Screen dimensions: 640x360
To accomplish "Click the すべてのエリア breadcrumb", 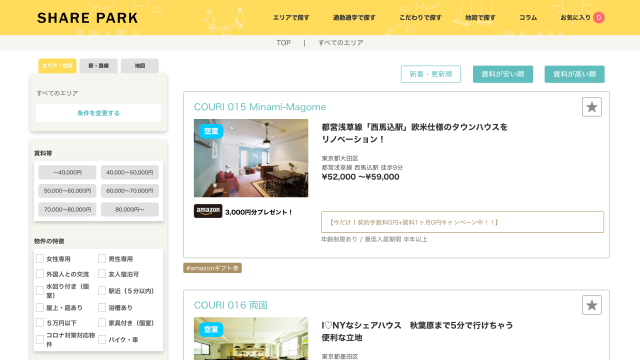I will click(341, 42).
